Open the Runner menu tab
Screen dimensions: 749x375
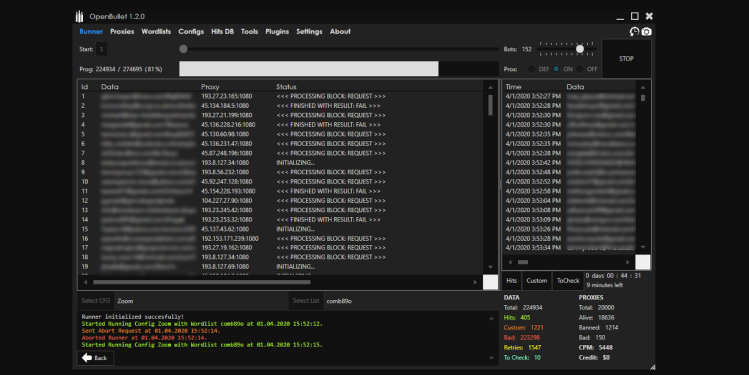point(91,32)
